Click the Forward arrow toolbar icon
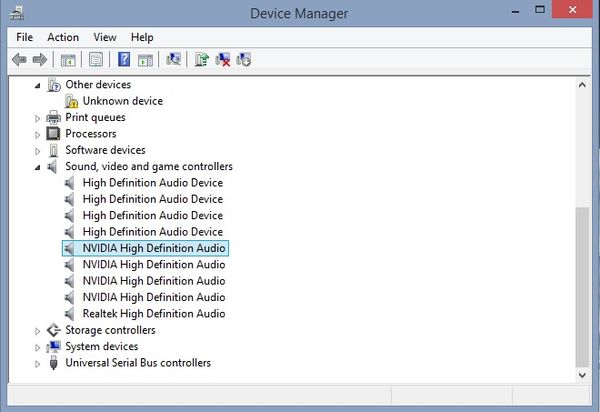Screen dimensions: 600x412 click(39, 60)
